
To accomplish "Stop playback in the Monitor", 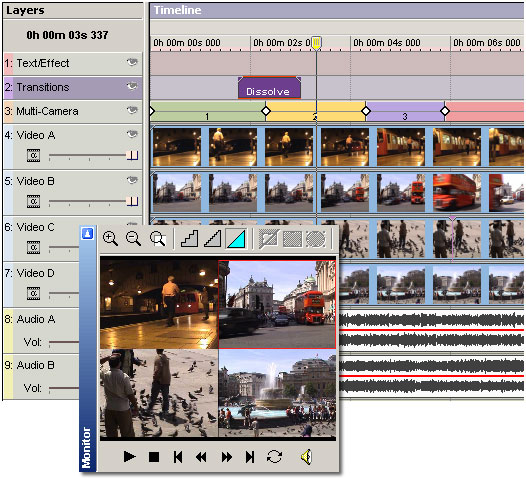I will pyautogui.click(x=154, y=456).
